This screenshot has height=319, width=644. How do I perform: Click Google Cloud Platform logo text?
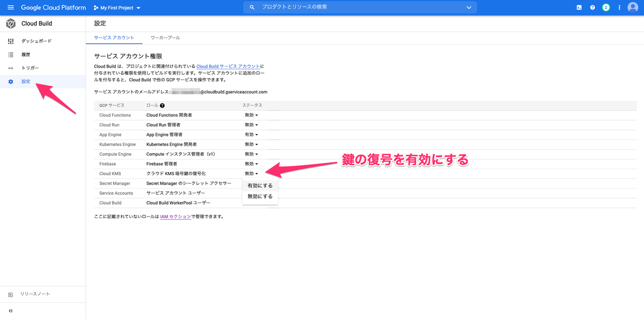point(53,8)
